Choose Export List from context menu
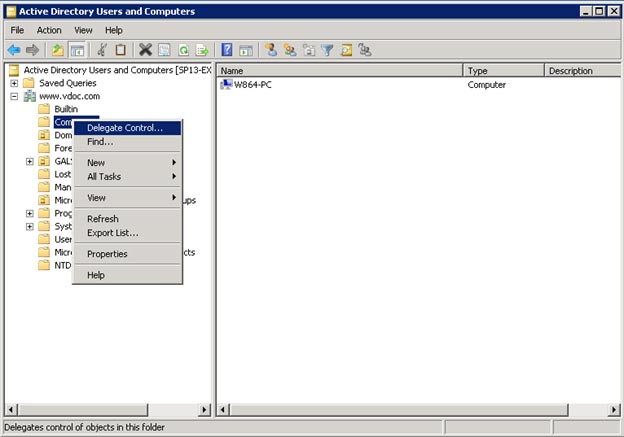 [x=127, y=232]
